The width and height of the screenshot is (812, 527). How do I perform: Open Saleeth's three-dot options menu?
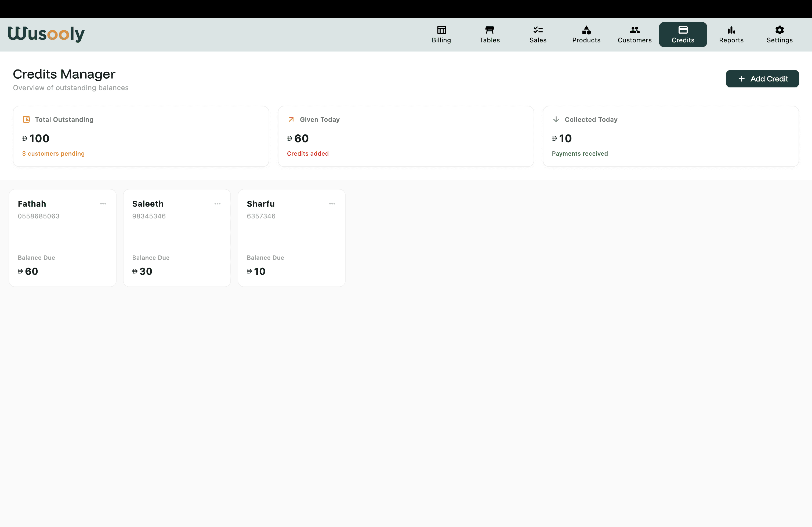click(217, 203)
